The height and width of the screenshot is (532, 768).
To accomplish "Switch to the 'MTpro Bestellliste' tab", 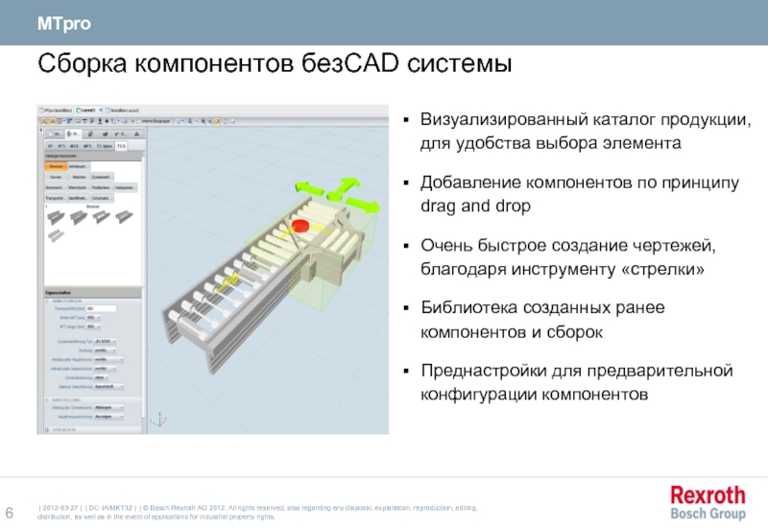I will pos(56,110).
